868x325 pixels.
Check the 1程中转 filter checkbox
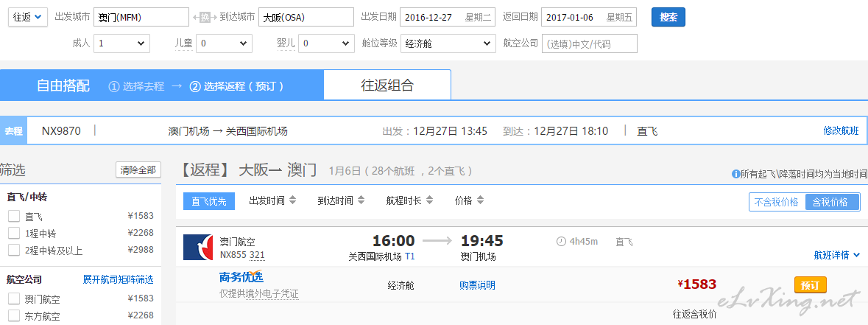14,233
